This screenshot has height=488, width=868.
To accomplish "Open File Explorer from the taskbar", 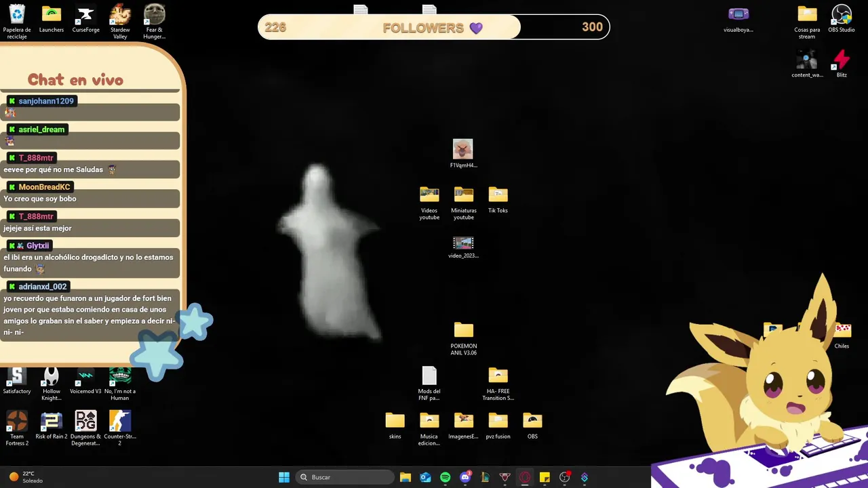I will [x=406, y=477].
